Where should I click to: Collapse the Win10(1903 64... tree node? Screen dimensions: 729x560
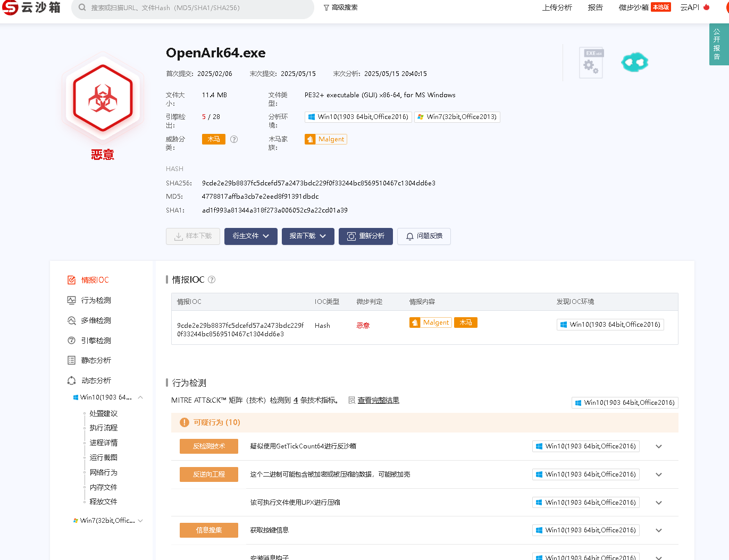pos(140,397)
